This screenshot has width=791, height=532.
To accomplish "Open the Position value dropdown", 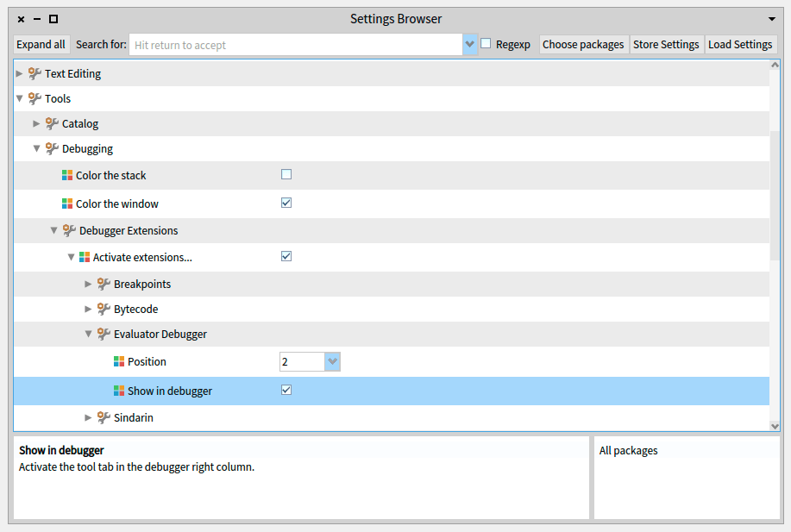I will [332, 362].
